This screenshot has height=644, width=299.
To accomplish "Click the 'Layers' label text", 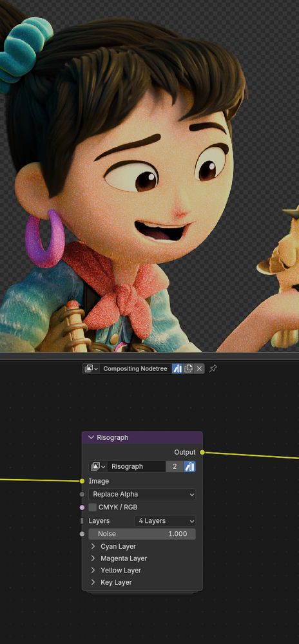I will [99, 521].
